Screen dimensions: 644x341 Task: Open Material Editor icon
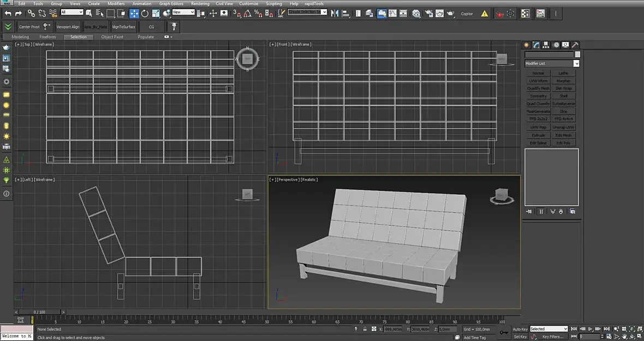tap(416, 14)
